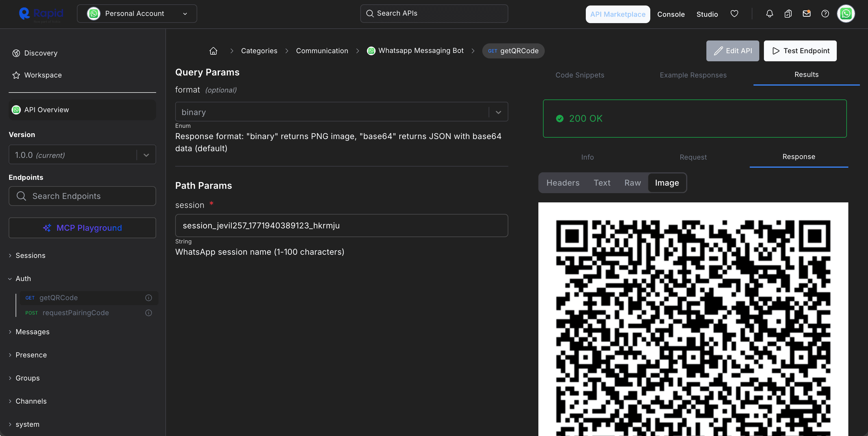Switch response view to Headers

[x=563, y=183]
